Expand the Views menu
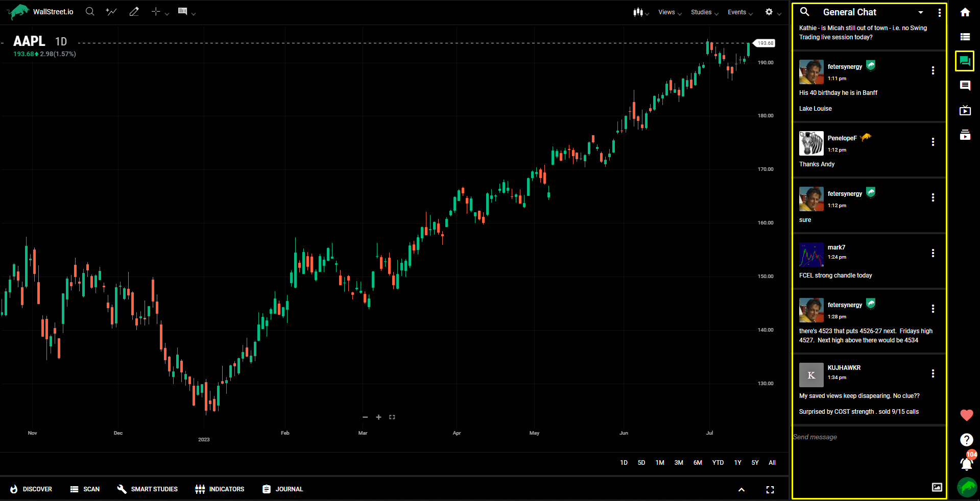 click(x=670, y=12)
